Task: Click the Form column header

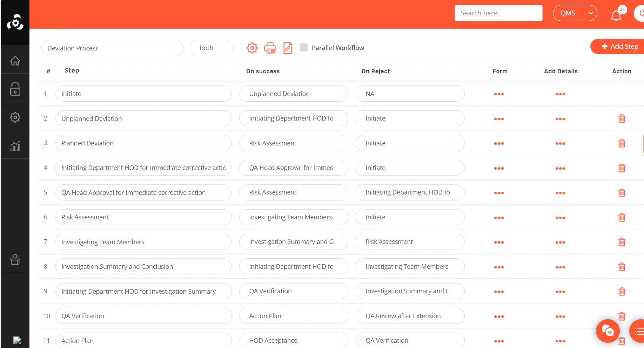Action: tap(500, 71)
